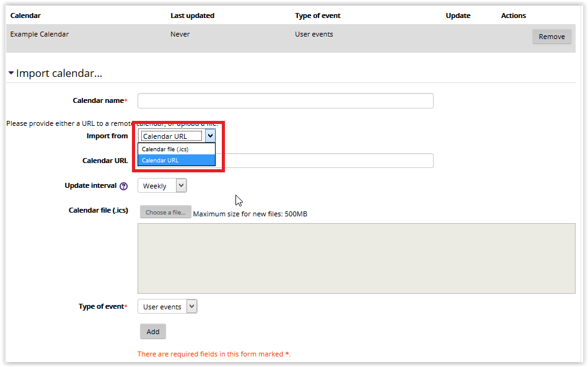
Task: Open the Update interval Weekly dropdown
Action: (x=162, y=186)
